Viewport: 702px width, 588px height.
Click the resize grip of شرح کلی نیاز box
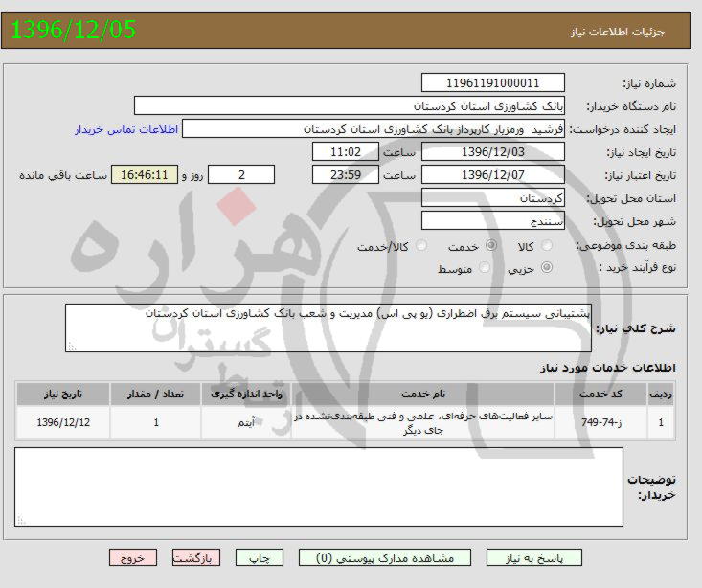(x=72, y=347)
